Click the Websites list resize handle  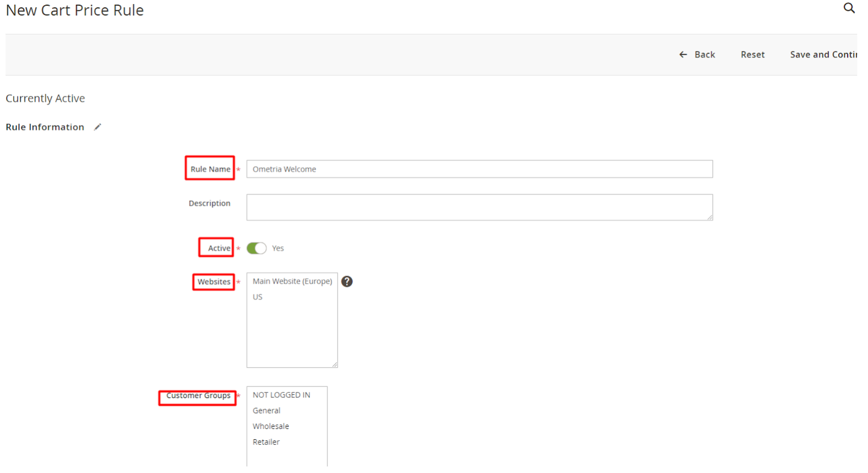(x=335, y=364)
